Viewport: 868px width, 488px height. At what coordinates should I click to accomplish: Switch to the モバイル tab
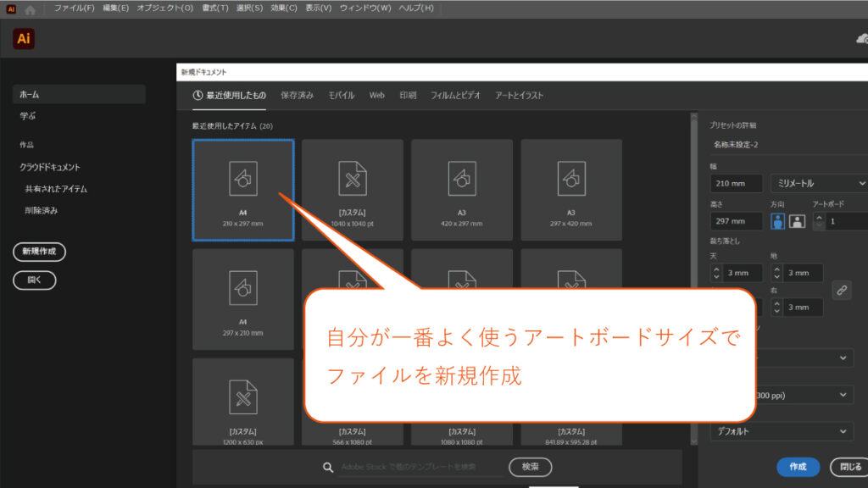(342, 95)
